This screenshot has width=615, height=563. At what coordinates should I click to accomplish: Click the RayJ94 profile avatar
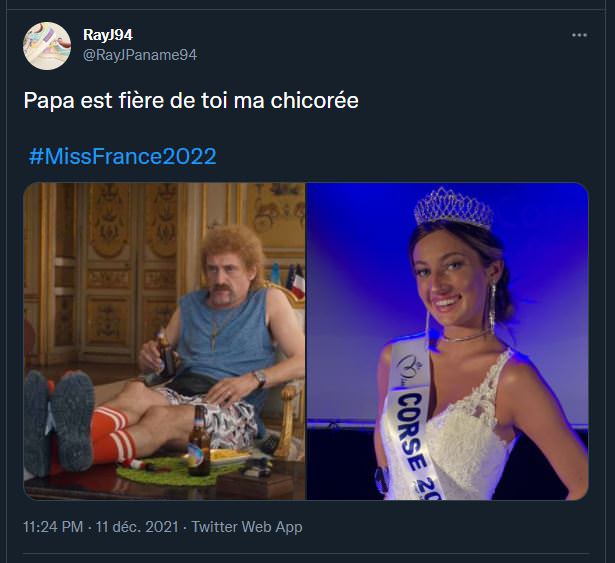46,46
